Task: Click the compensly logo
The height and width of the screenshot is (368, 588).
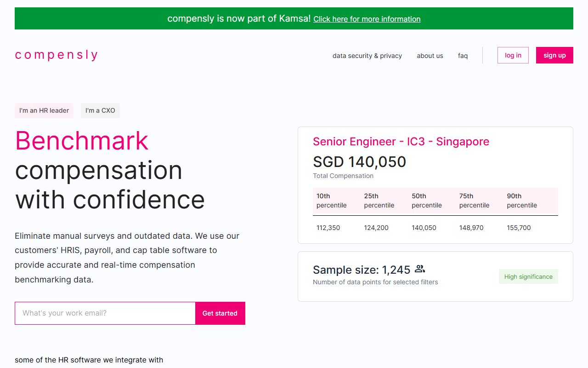Action: pos(56,55)
